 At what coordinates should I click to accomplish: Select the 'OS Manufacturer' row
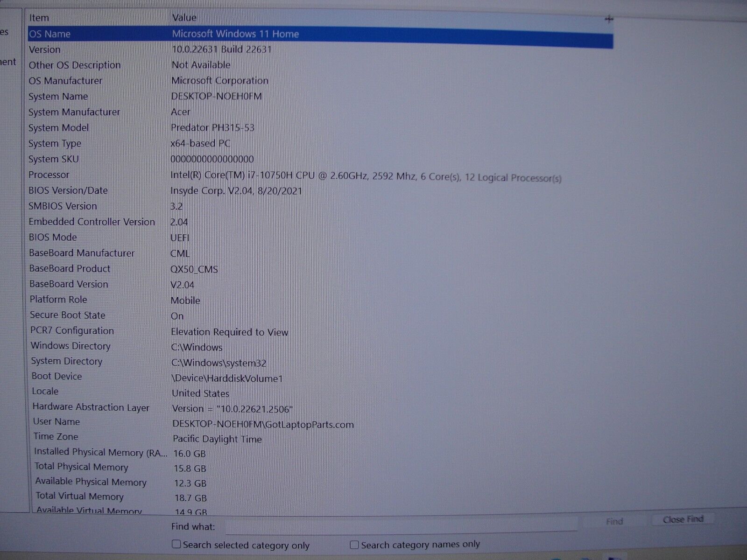320,81
